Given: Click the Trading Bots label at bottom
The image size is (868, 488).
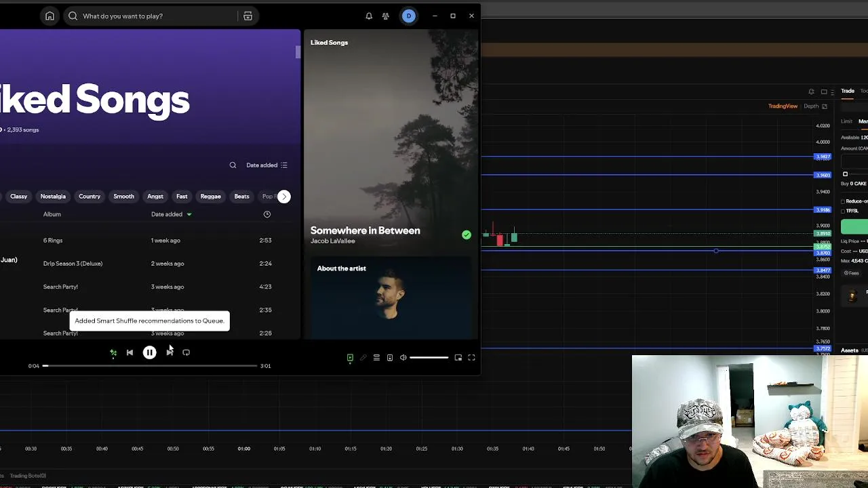Looking at the screenshot, I should click(x=28, y=476).
